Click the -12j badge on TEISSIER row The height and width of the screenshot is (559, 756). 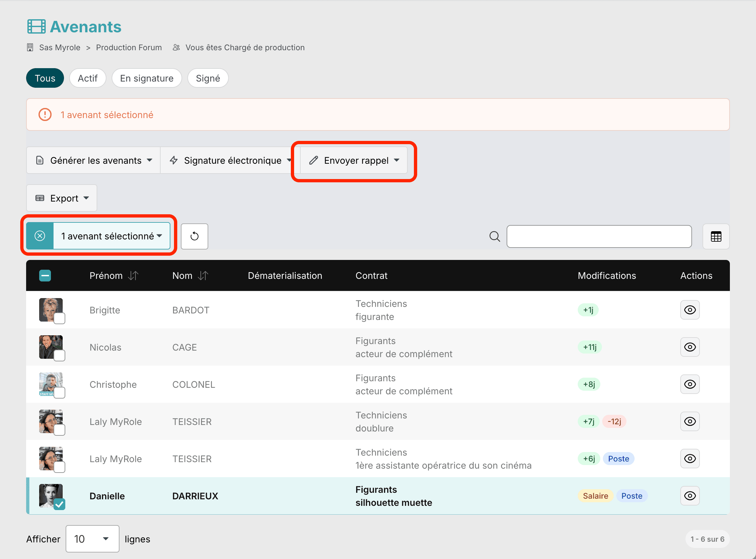pyautogui.click(x=614, y=421)
